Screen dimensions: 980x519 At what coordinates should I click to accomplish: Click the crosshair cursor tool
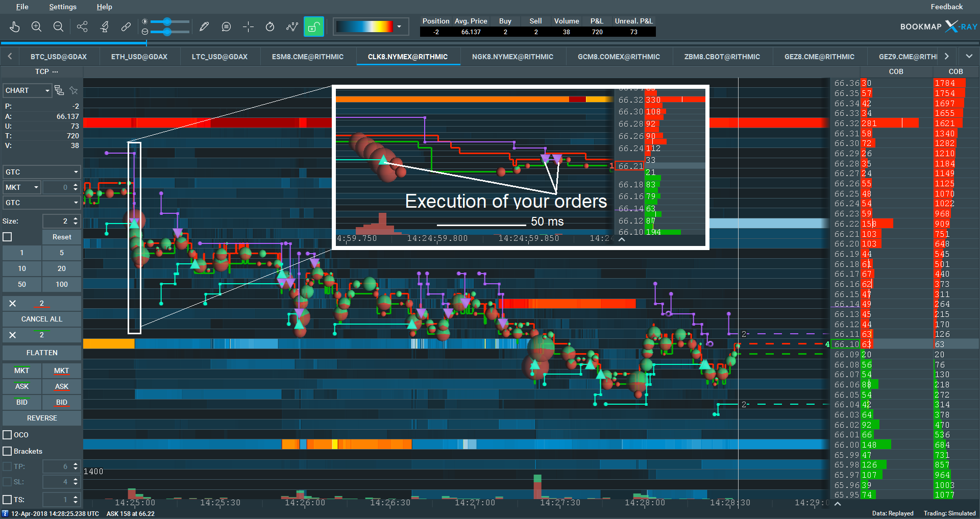248,27
